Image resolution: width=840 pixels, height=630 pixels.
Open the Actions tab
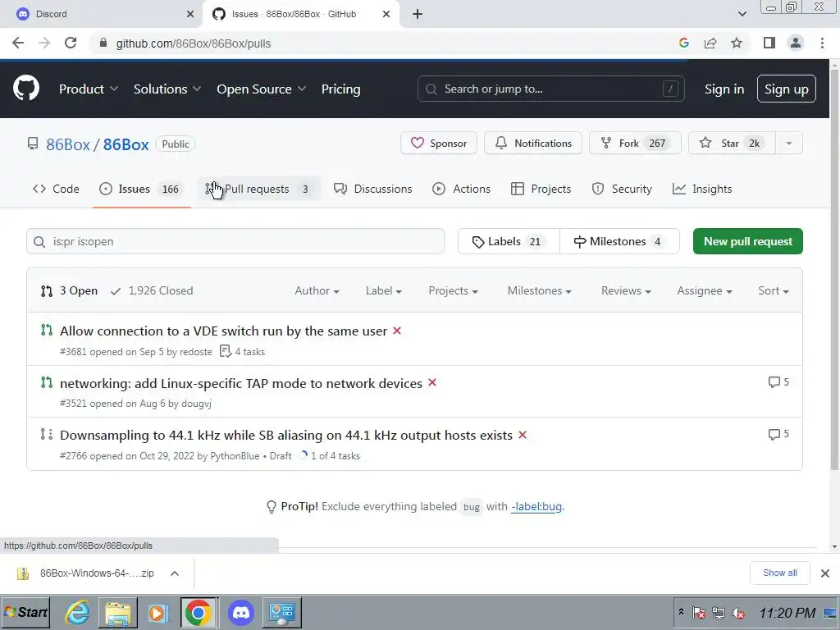pyautogui.click(x=461, y=189)
